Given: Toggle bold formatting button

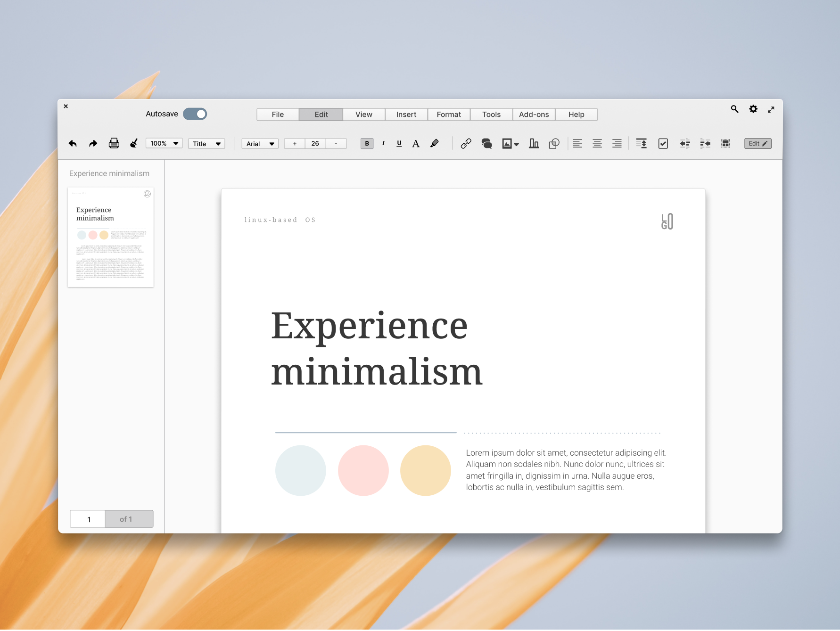Looking at the screenshot, I should click(x=367, y=144).
